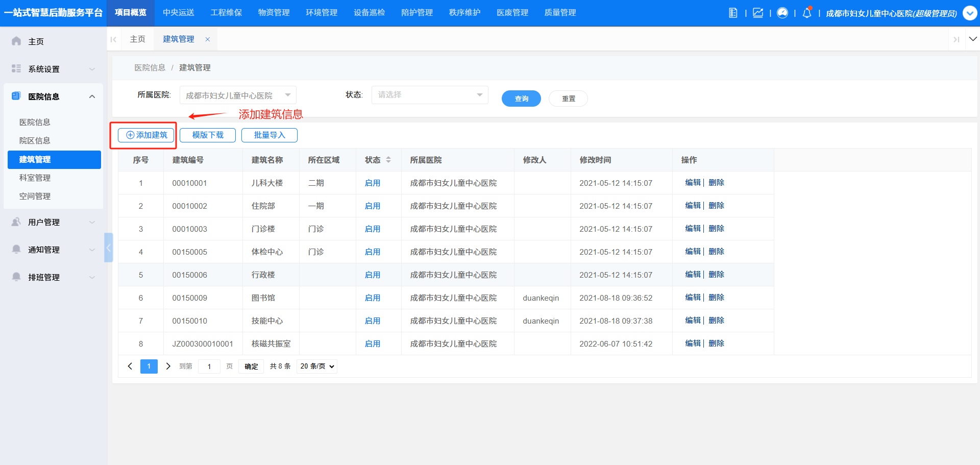Click the 主页 home icon in sidebar
Viewport: 980px width, 465px height.
(x=16, y=41)
